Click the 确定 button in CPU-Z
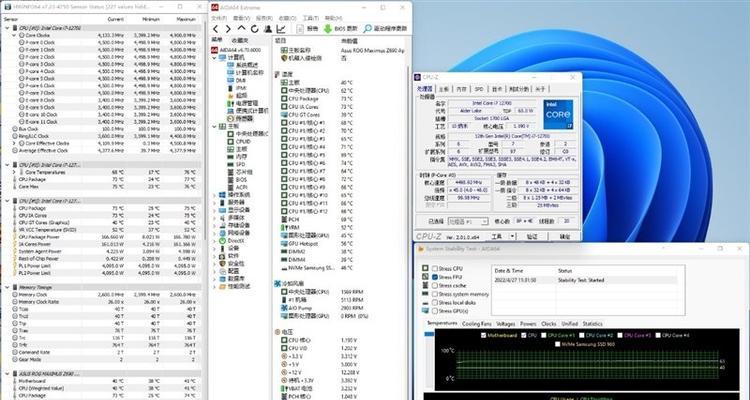Viewport: 750px width, 400px height. 565,236
